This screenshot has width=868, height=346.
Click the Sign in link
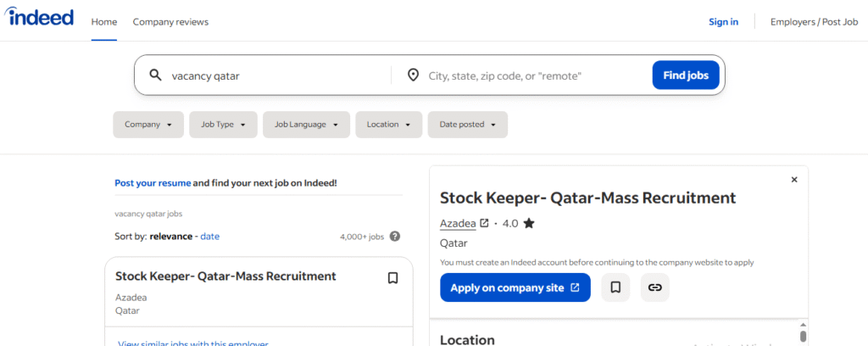(x=724, y=22)
